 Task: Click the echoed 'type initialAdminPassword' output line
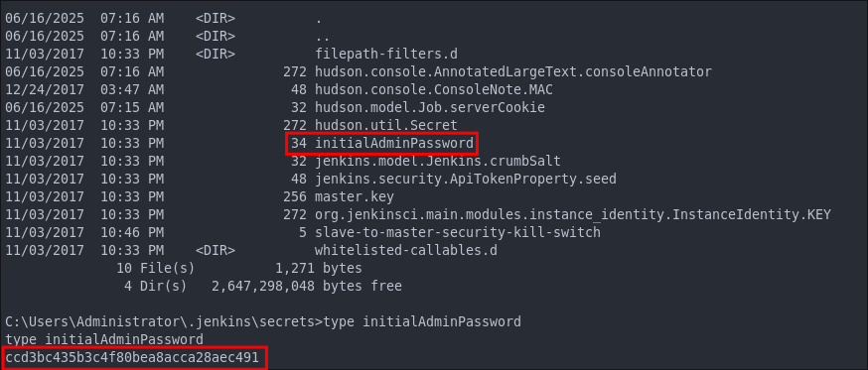104,339
